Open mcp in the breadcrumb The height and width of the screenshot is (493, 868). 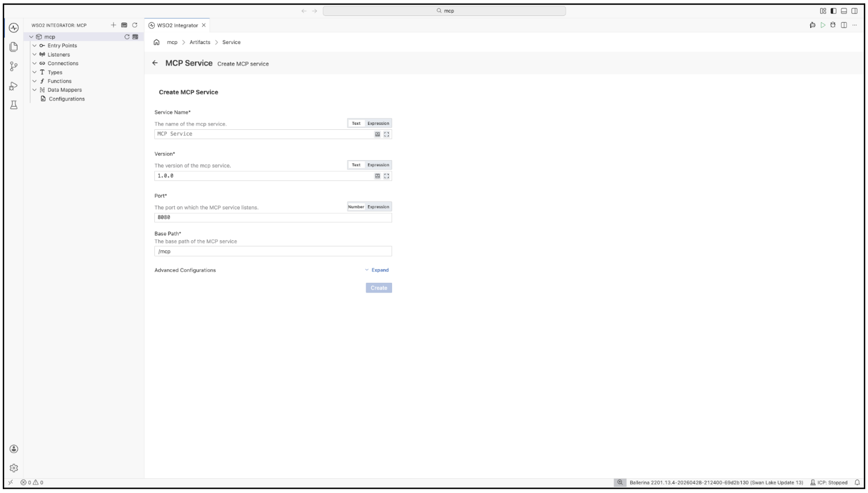(172, 42)
